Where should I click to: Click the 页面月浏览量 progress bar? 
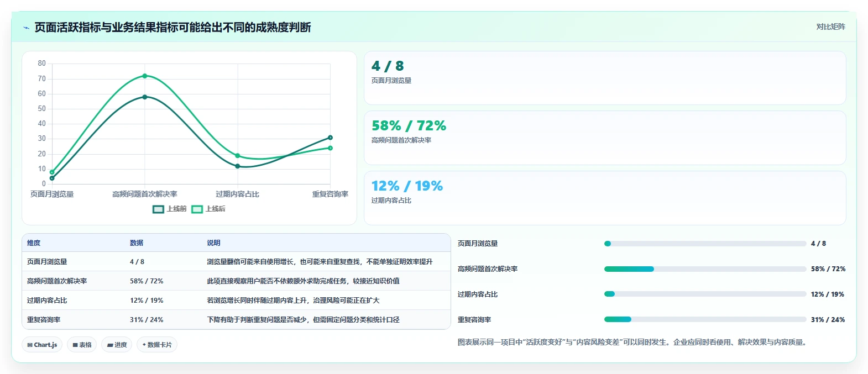pyautogui.click(x=705, y=244)
